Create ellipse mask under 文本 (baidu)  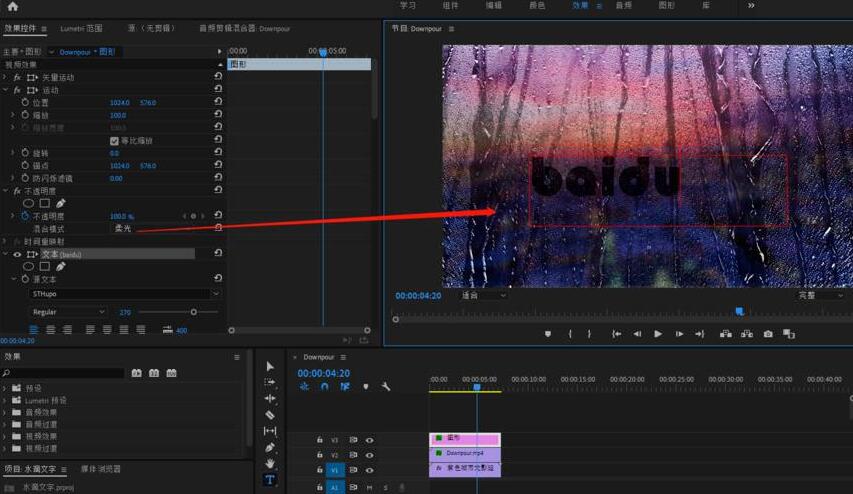click(x=28, y=267)
